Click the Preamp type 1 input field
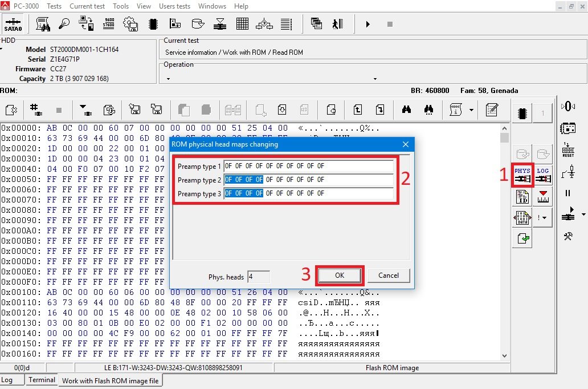Screen dimensions: 588x389 coord(308,167)
